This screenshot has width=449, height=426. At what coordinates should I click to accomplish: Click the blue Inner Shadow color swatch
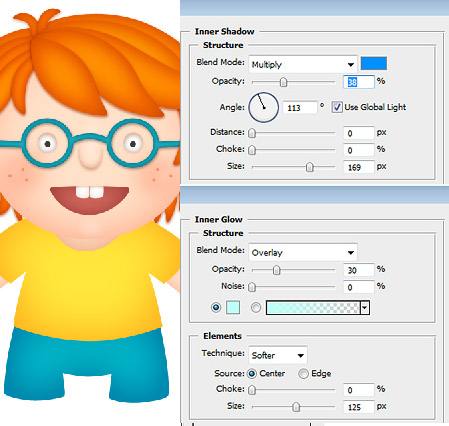[374, 63]
